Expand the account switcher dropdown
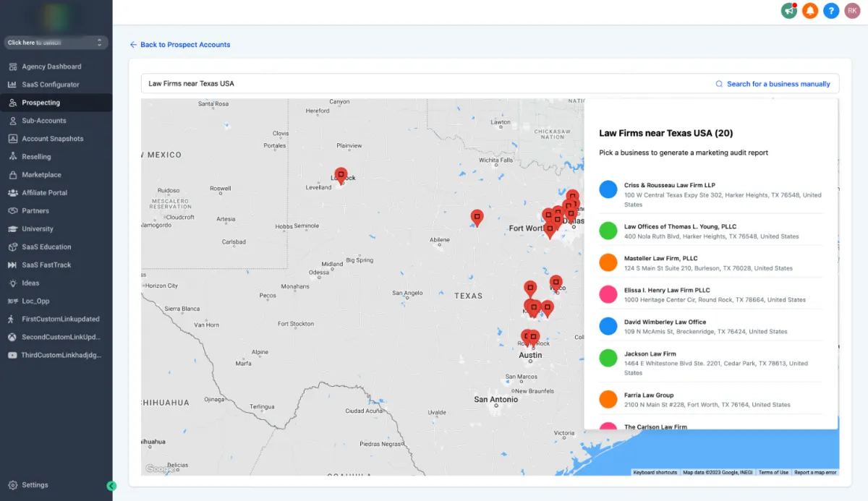 pyautogui.click(x=56, y=43)
